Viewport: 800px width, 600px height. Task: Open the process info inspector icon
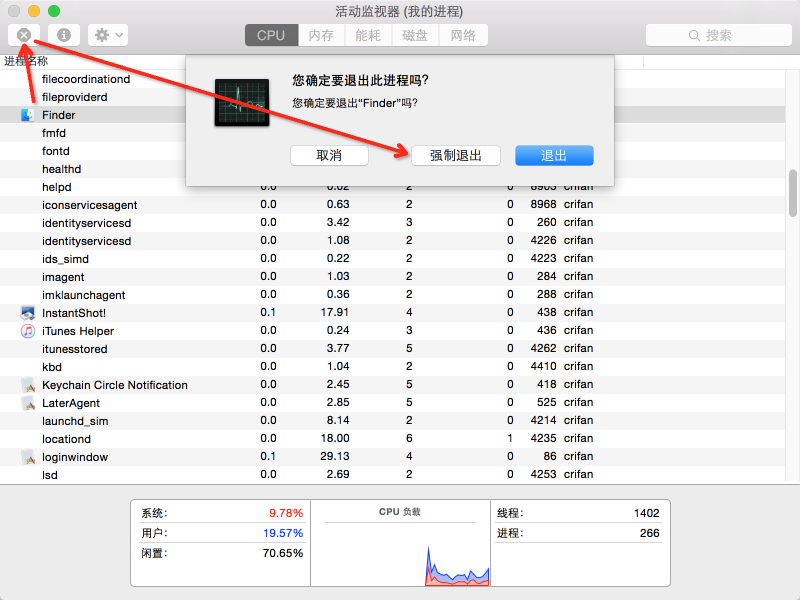coord(64,35)
